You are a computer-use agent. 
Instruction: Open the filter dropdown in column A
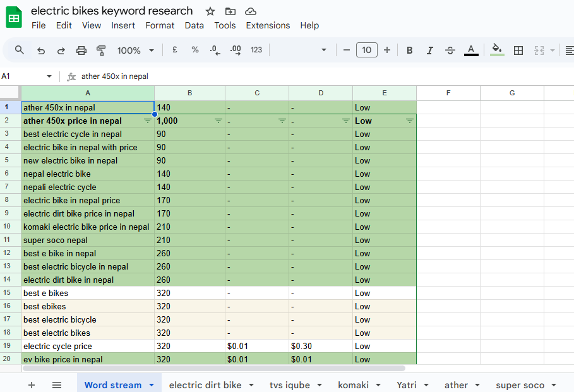(148, 121)
